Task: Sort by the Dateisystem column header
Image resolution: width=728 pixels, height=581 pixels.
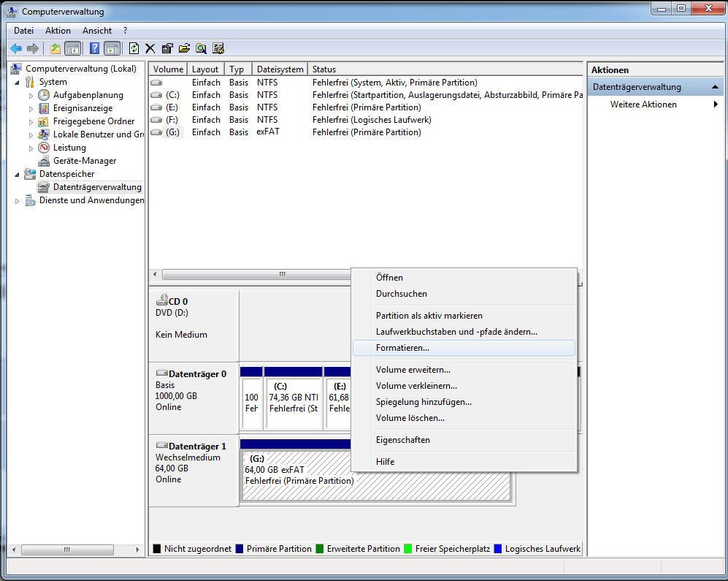Action: (280, 69)
